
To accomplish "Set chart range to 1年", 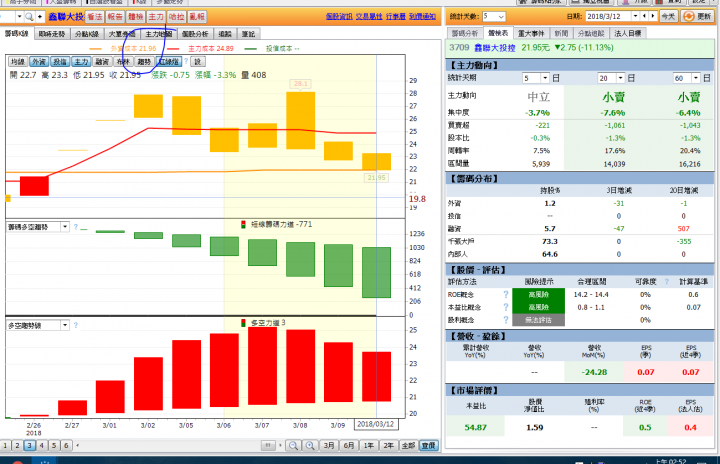I will click(369, 445).
